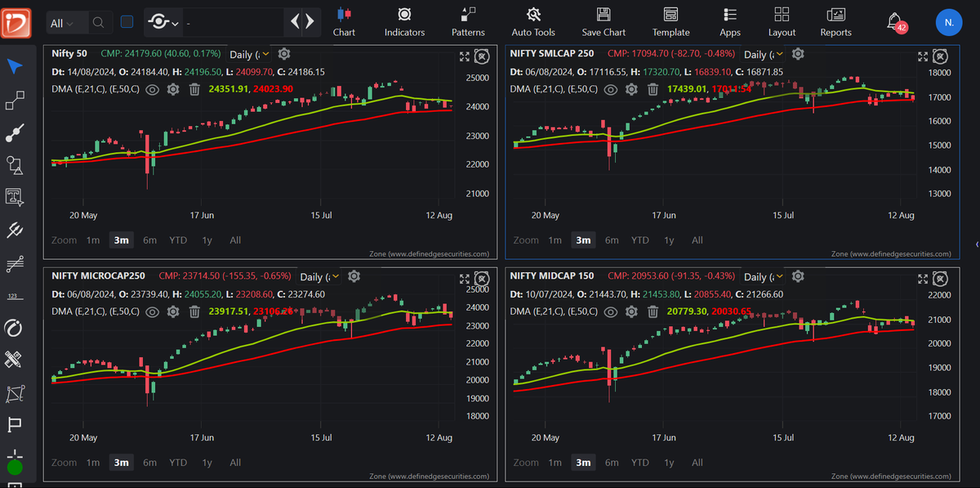Select the text annotation tool
The image size is (980, 488).
coord(14,197)
